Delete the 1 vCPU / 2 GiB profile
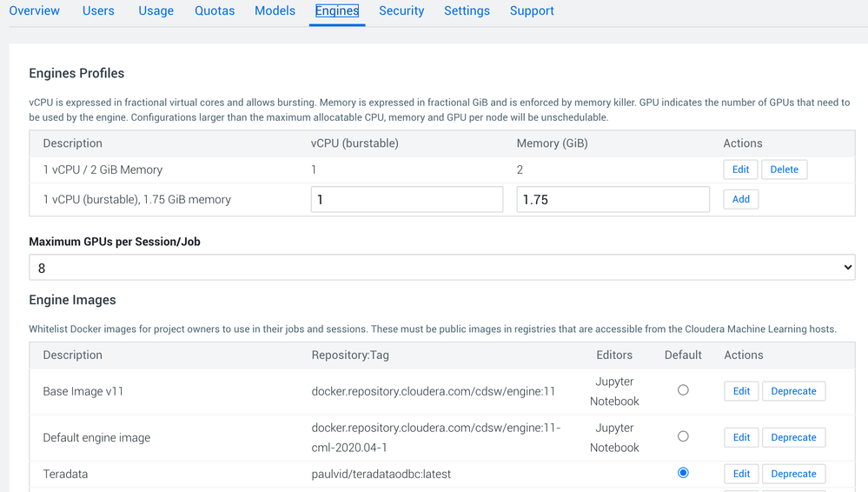This screenshot has height=492, width=868. 784,170
